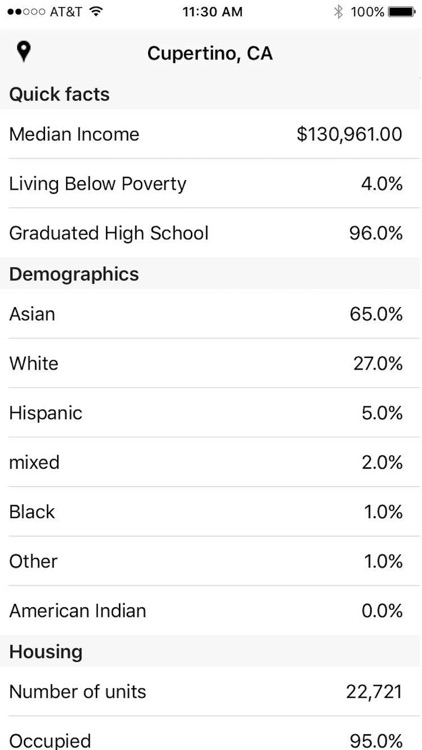422x750 pixels.
Task: Tap the battery indicator icon
Action: [402, 11]
